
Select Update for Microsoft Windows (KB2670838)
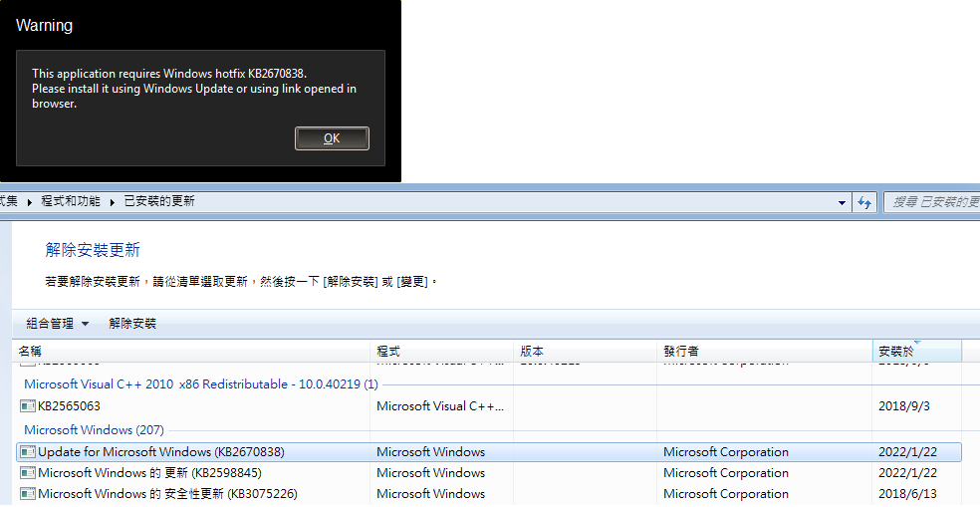pos(488,452)
